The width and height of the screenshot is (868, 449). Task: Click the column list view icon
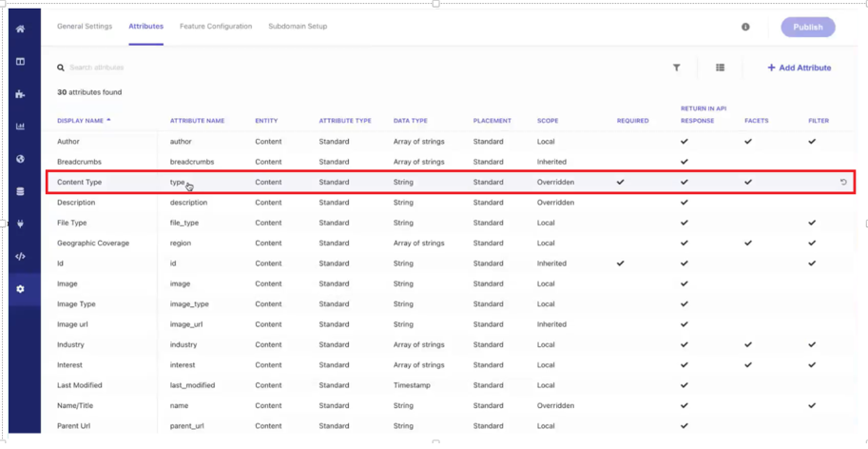point(721,68)
